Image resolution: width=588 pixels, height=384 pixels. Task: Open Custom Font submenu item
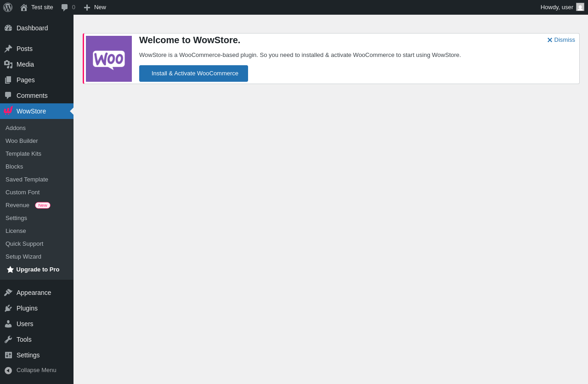pyautogui.click(x=23, y=192)
